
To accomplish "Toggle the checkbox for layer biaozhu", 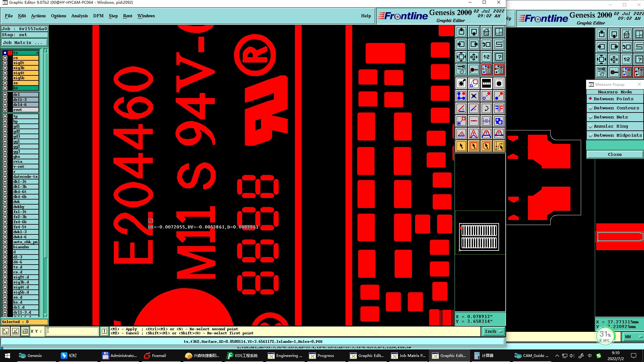I will click(x=5, y=247).
